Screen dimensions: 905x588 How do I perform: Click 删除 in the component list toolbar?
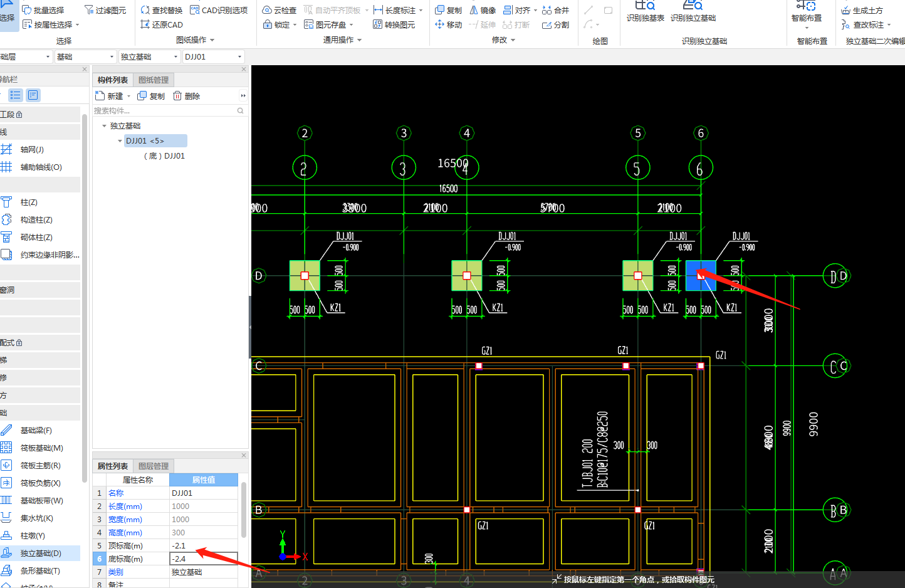(187, 96)
